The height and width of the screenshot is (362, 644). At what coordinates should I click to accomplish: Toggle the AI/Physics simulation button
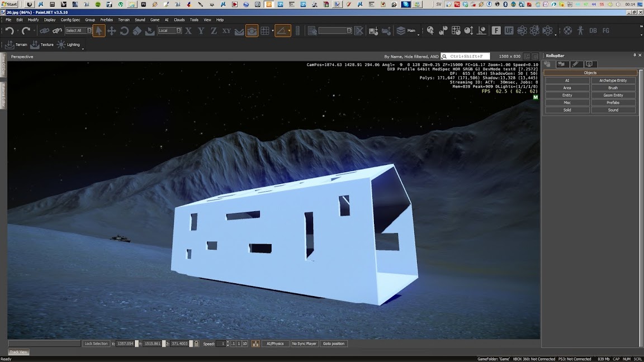(275, 344)
